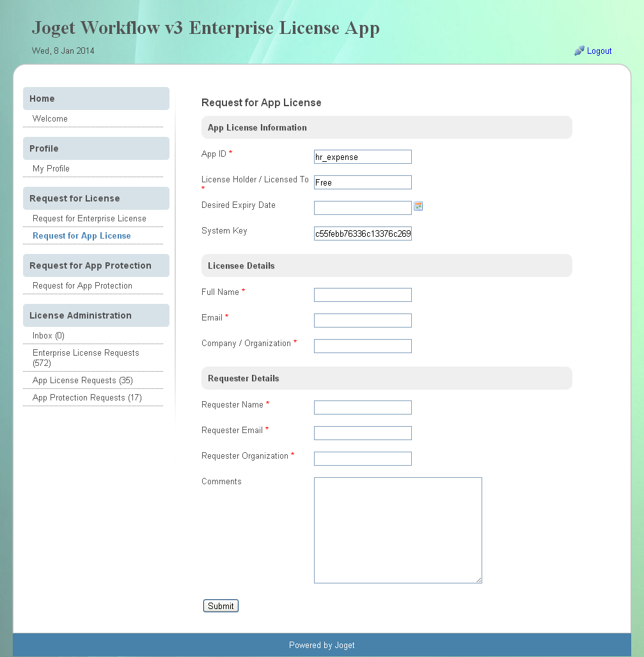Click the Request for App Protection header
644x657 pixels.
(96, 265)
